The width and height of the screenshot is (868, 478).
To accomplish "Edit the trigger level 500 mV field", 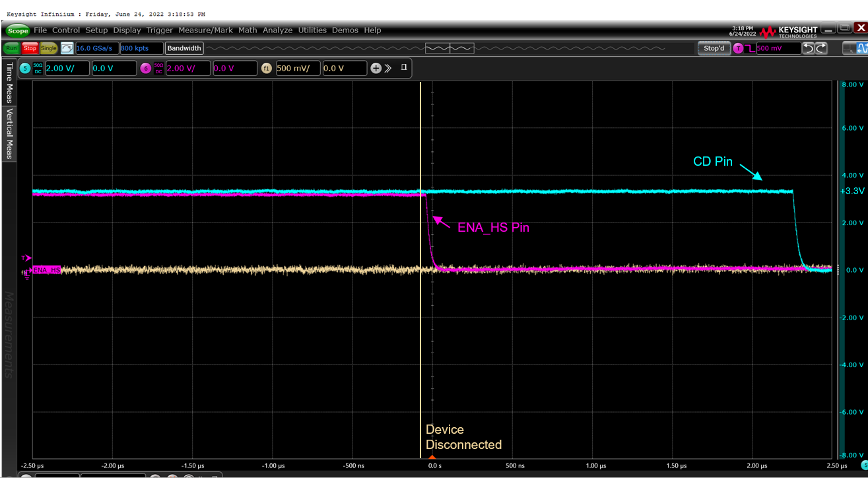I will click(x=779, y=48).
